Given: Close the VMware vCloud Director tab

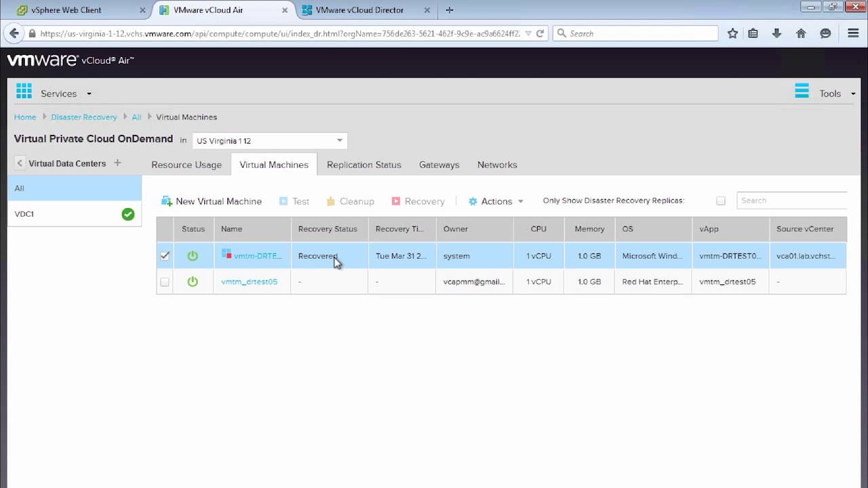Looking at the screenshot, I should (427, 10).
